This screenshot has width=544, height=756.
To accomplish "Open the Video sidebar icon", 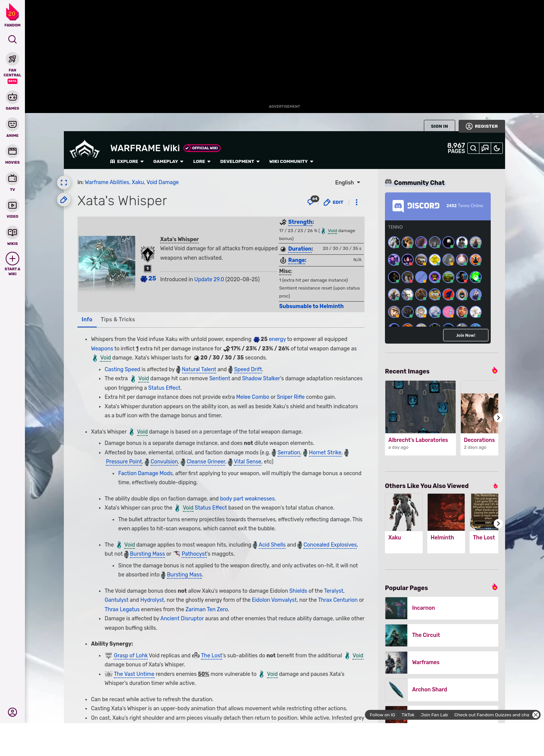I will tap(12, 205).
